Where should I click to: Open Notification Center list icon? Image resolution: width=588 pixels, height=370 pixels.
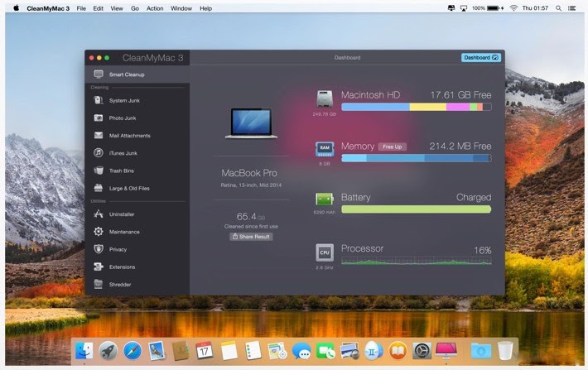coord(572,8)
